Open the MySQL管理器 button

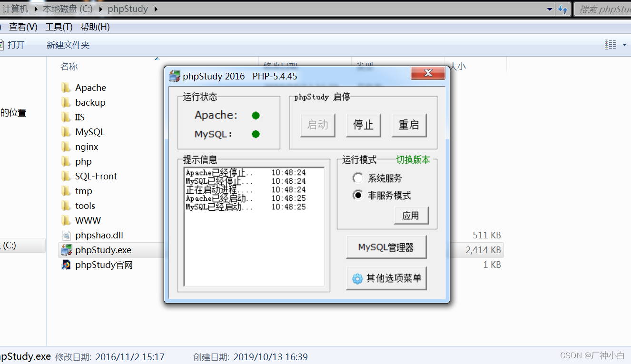point(386,247)
